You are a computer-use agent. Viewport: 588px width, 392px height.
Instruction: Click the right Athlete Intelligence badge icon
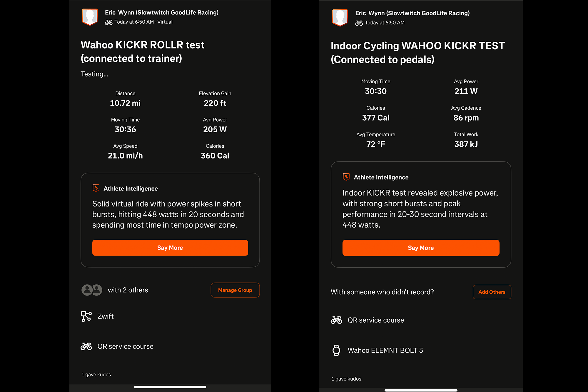pyautogui.click(x=346, y=177)
